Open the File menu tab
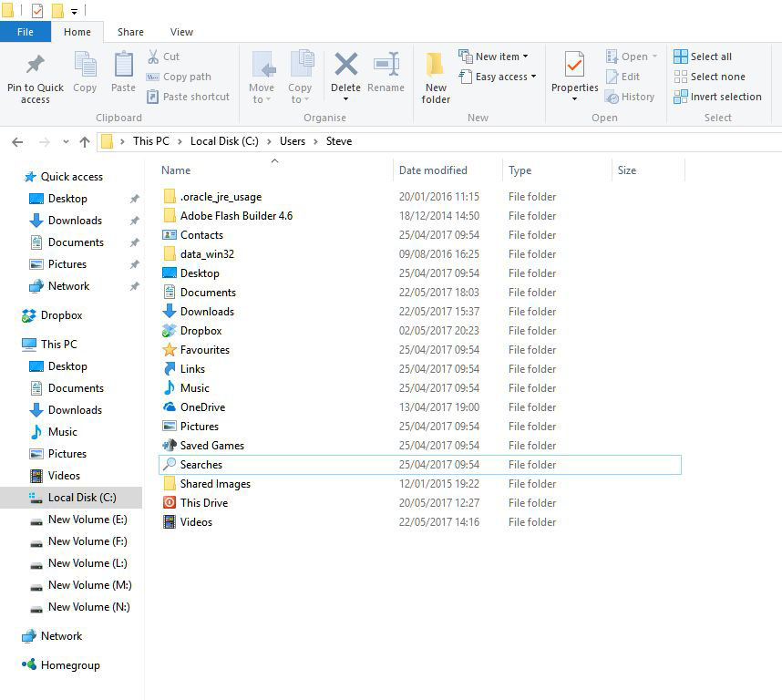 tap(26, 32)
